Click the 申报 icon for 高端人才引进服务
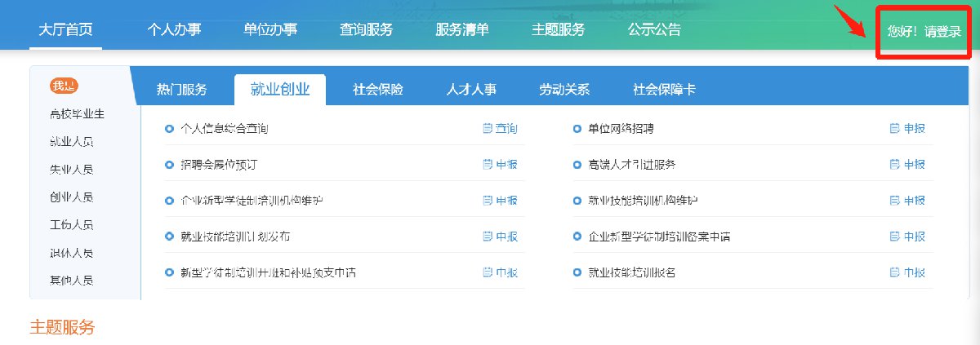The image size is (980, 345). (x=894, y=165)
